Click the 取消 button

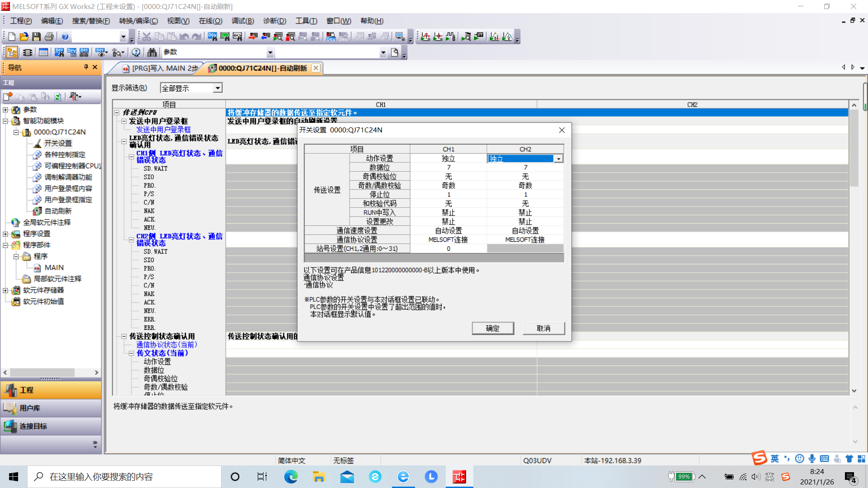[x=543, y=328]
